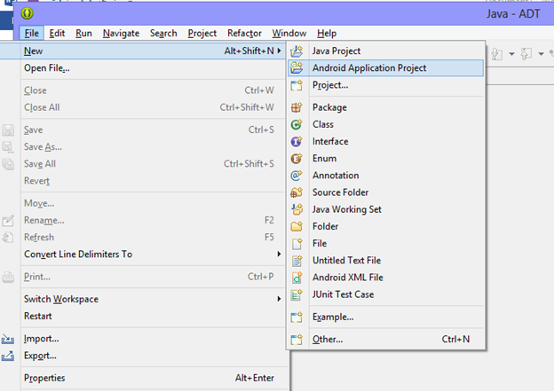554x392 pixels.
Task: Click the blank File icon
Action: tap(297, 244)
